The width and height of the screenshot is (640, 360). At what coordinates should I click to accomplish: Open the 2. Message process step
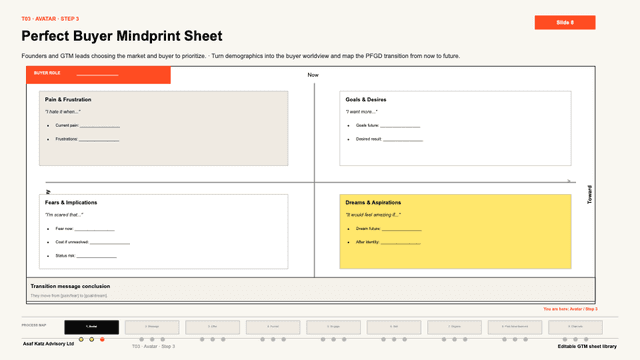point(152,327)
